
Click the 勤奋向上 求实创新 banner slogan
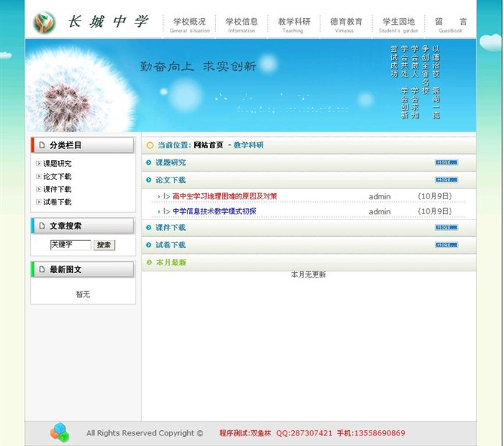(198, 66)
